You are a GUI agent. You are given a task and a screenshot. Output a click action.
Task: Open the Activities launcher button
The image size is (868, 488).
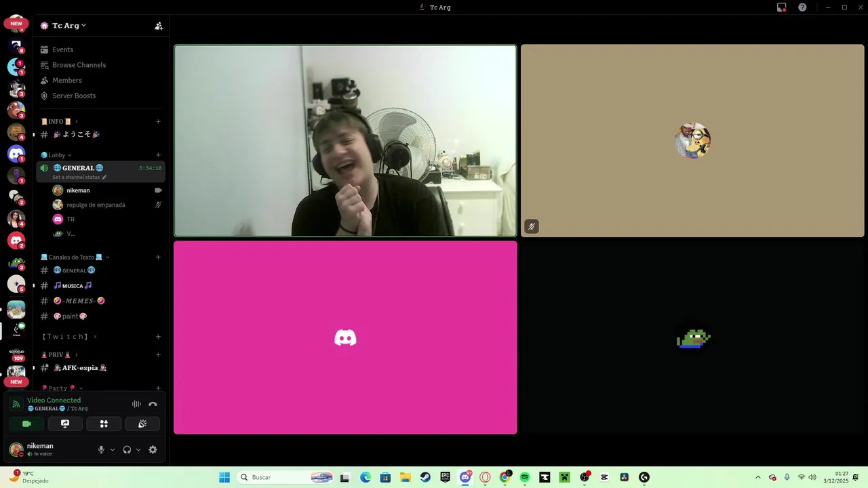[x=104, y=424]
